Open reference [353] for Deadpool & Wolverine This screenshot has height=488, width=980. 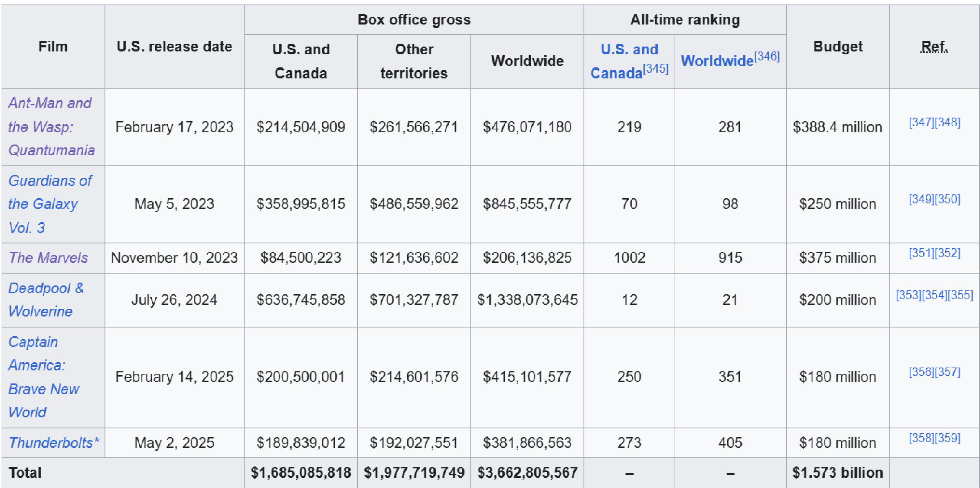click(x=909, y=295)
